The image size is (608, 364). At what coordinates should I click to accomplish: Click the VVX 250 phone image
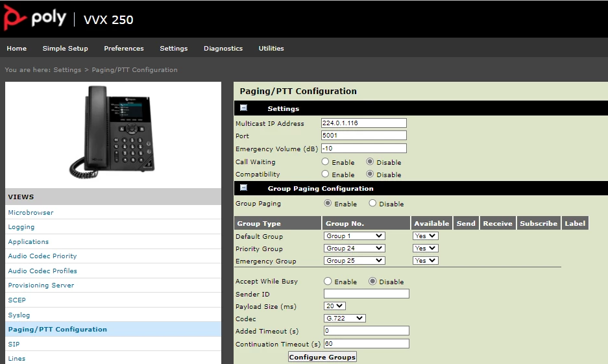point(113,132)
